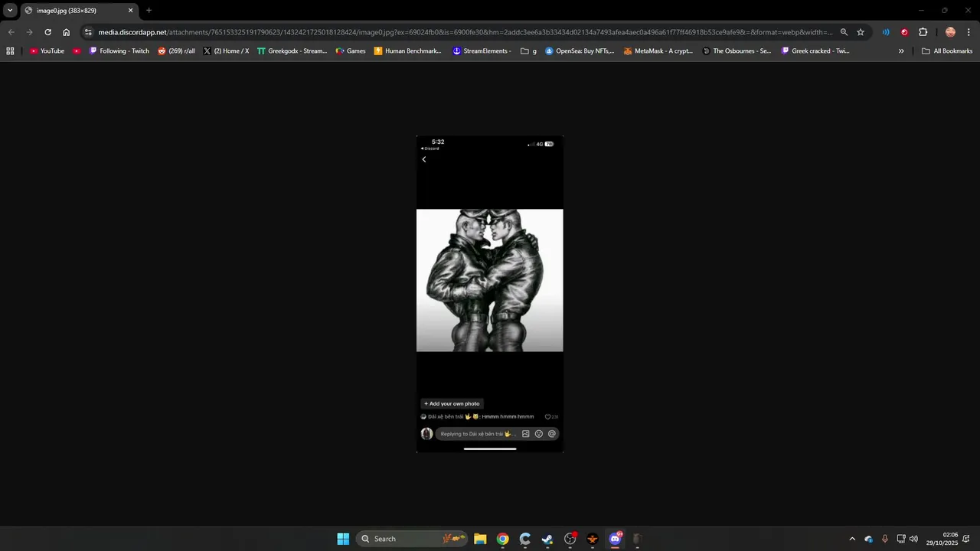
Task: Show the hidden bookmarks overflow chevron
Action: [901, 51]
